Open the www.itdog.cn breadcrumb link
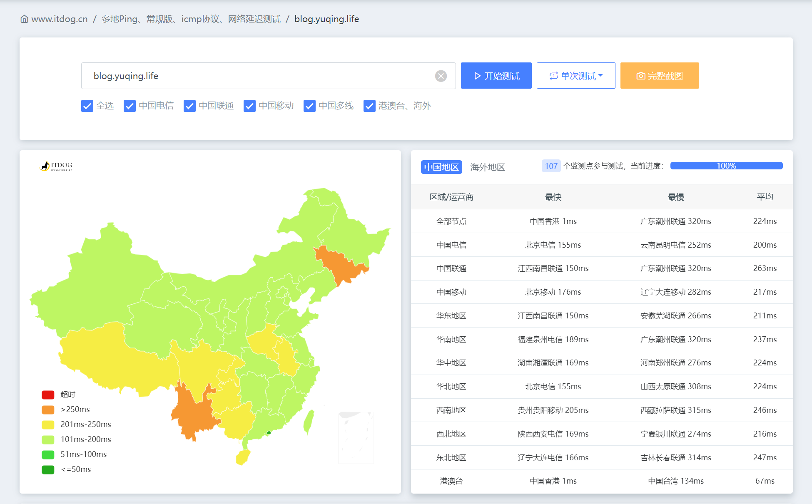Viewport: 812px width, 504px height. coord(60,19)
